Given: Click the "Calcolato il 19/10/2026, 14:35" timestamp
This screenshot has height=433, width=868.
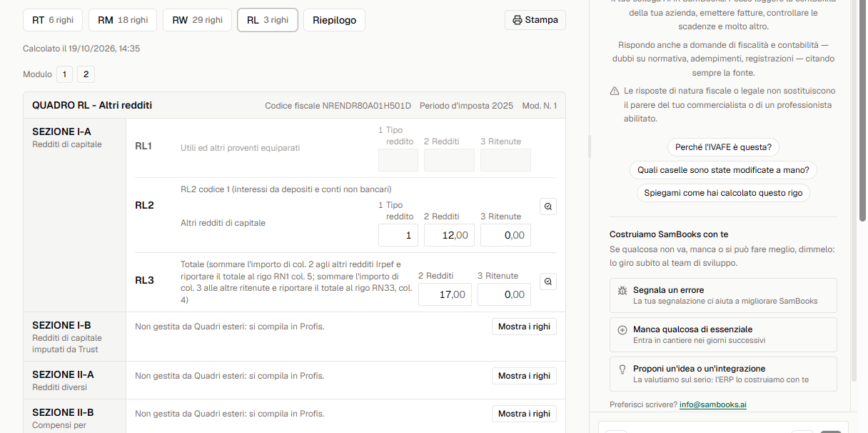Looking at the screenshot, I should coord(81,49).
